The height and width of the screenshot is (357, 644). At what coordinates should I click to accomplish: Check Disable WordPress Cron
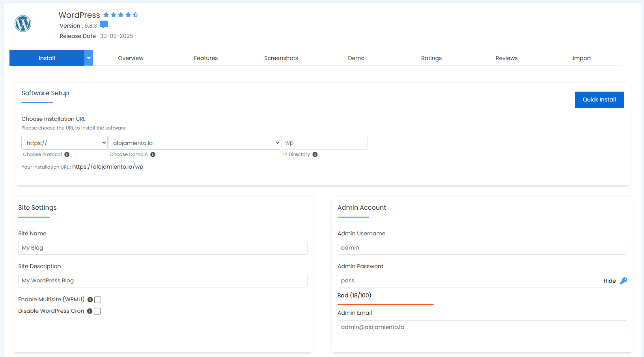click(x=97, y=311)
